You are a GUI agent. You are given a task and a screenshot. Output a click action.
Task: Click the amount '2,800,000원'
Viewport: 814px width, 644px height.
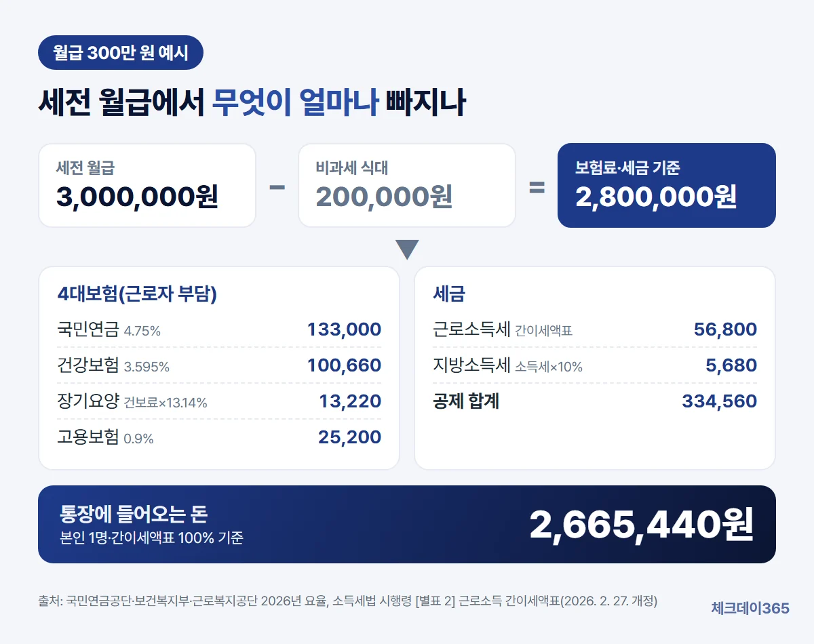click(656, 197)
